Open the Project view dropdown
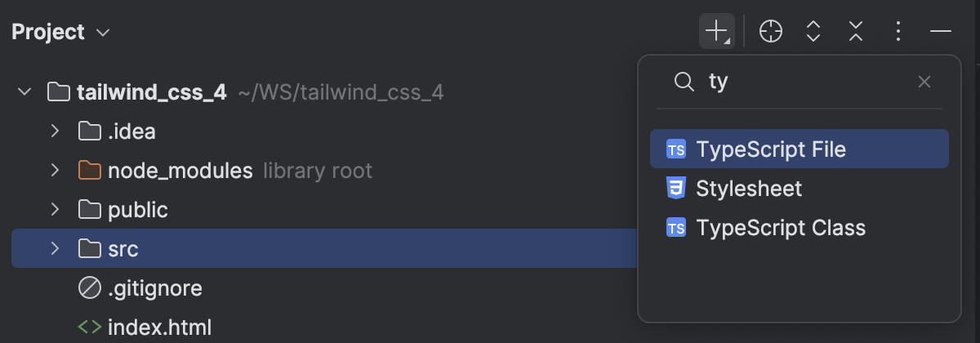Screen dimensions: 980x343 point(60,33)
